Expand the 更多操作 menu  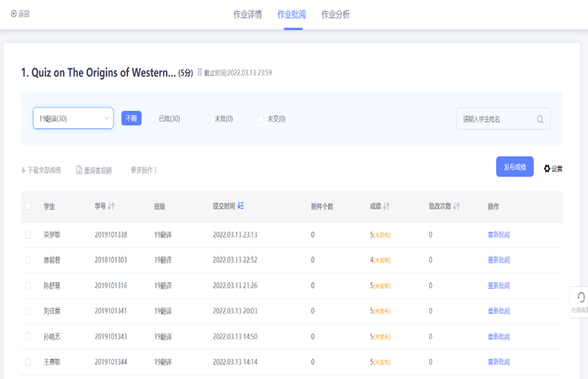144,170
